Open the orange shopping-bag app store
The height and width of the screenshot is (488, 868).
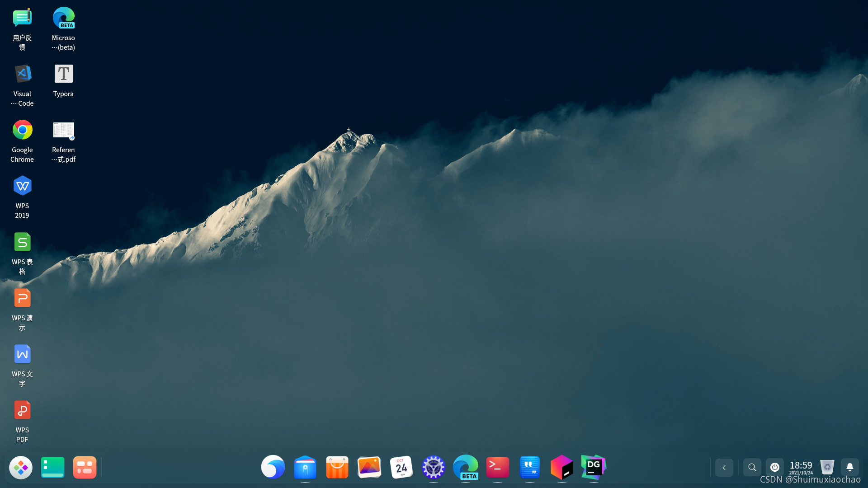(337, 467)
